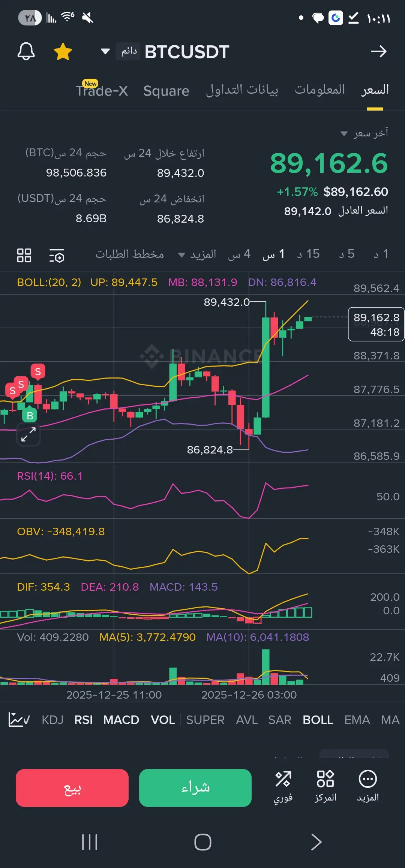Enable MA indicator
The image size is (405, 868).
pyautogui.click(x=390, y=720)
